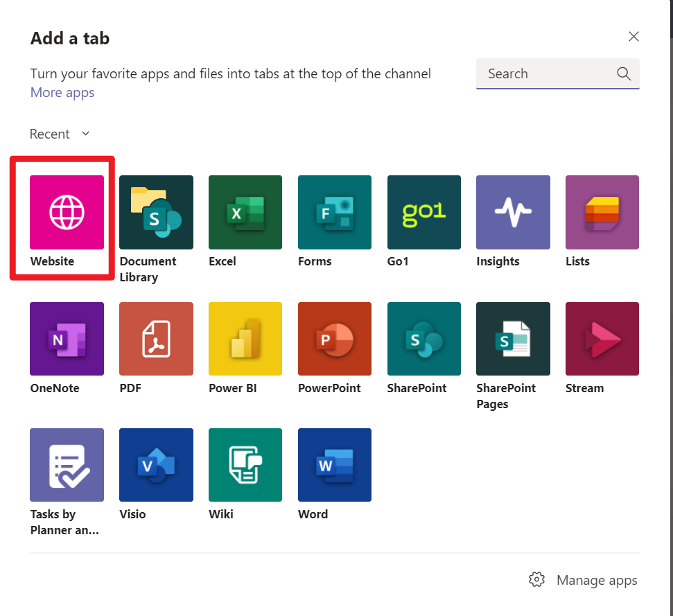Viewport: 673px width, 616px height.
Task: Select the Go1 app tile
Action: (424, 212)
